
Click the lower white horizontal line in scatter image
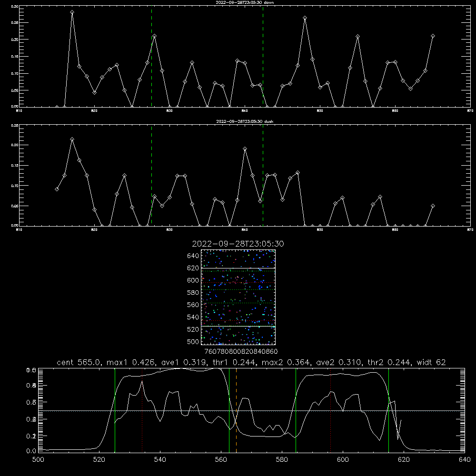(x=238, y=327)
